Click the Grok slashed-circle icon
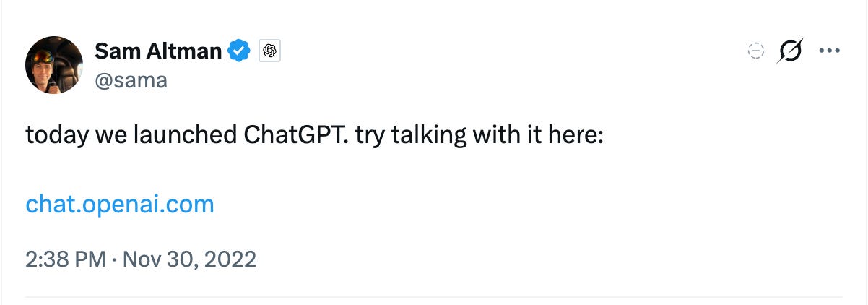 pos(791,51)
